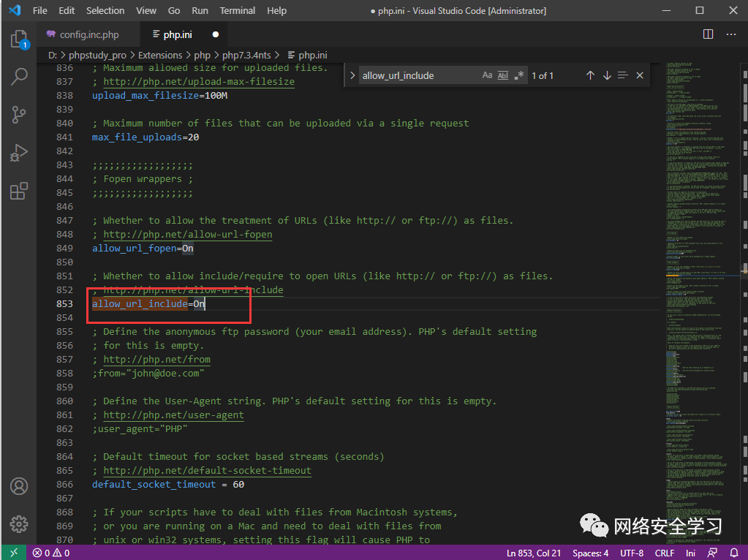The width and height of the screenshot is (748, 560).
Task: Click the upload_max_filesize=100M line
Action: pos(160,95)
